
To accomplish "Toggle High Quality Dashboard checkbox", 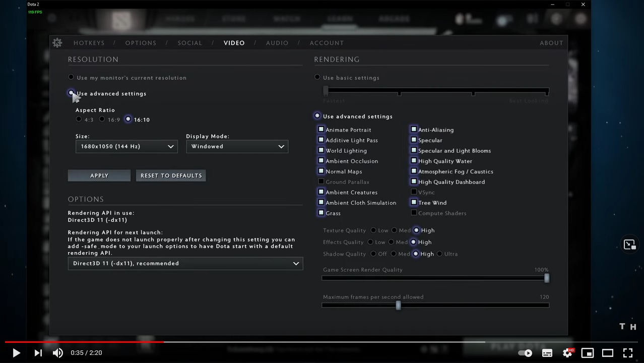I will tap(414, 181).
